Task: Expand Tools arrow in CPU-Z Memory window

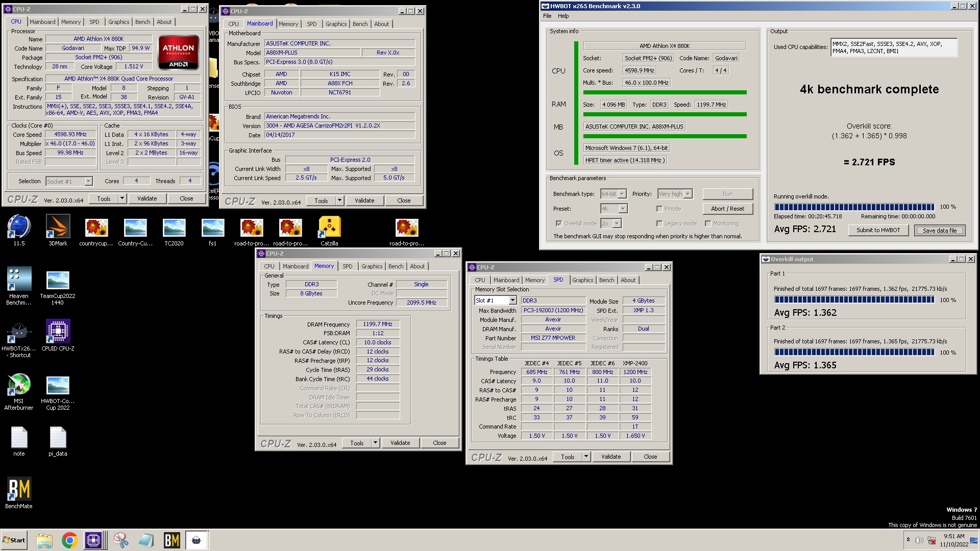Action: pyautogui.click(x=375, y=443)
